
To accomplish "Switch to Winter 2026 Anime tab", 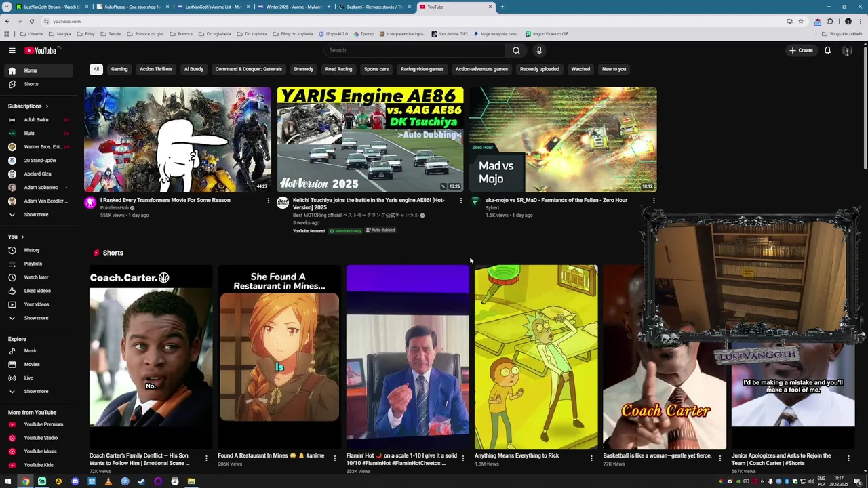I will point(294,7).
